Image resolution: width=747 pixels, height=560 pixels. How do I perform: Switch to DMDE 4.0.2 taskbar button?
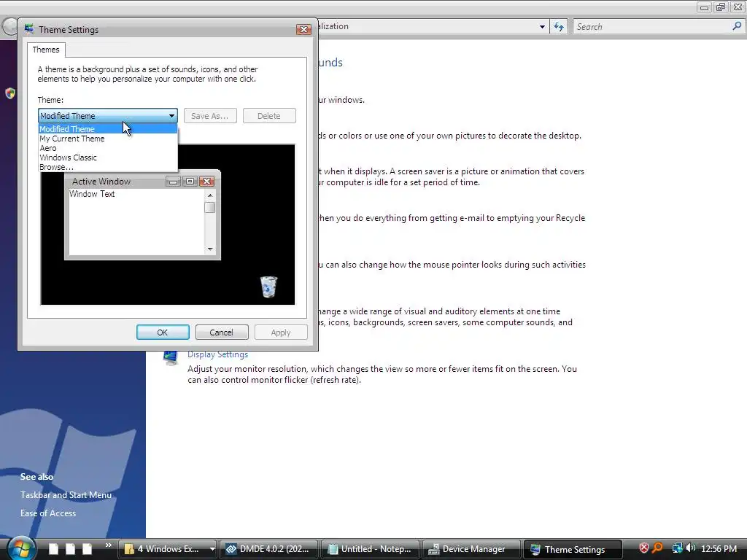pos(269,549)
